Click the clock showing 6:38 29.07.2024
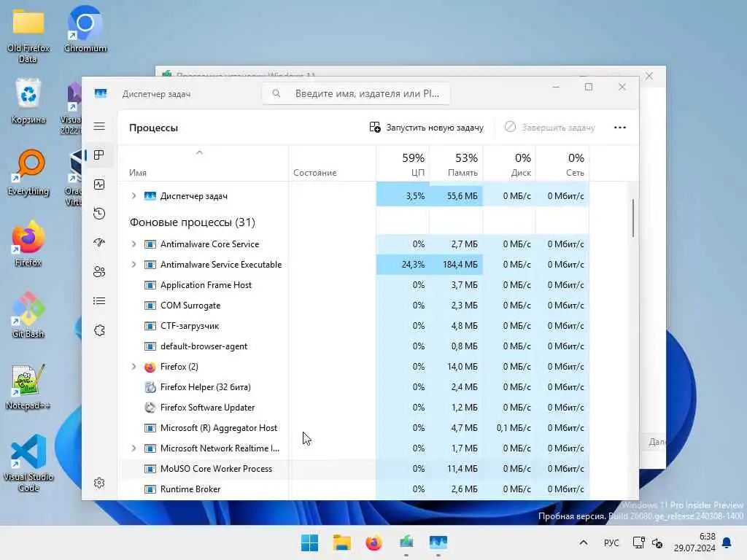The width and height of the screenshot is (747, 560). click(x=694, y=542)
